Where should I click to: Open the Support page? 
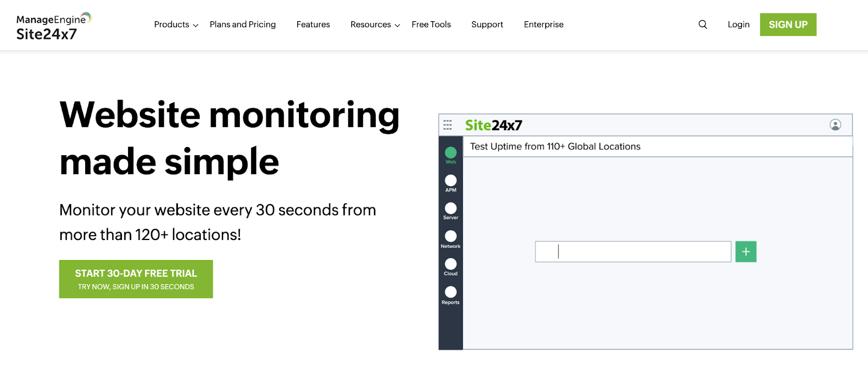pyautogui.click(x=487, y=24)
